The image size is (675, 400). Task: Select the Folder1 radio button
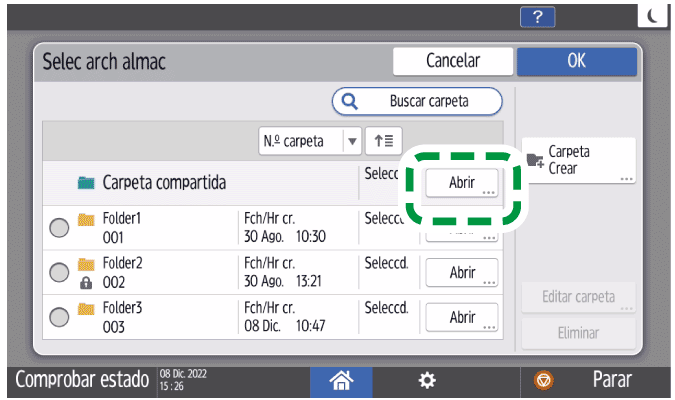point(59,227)
